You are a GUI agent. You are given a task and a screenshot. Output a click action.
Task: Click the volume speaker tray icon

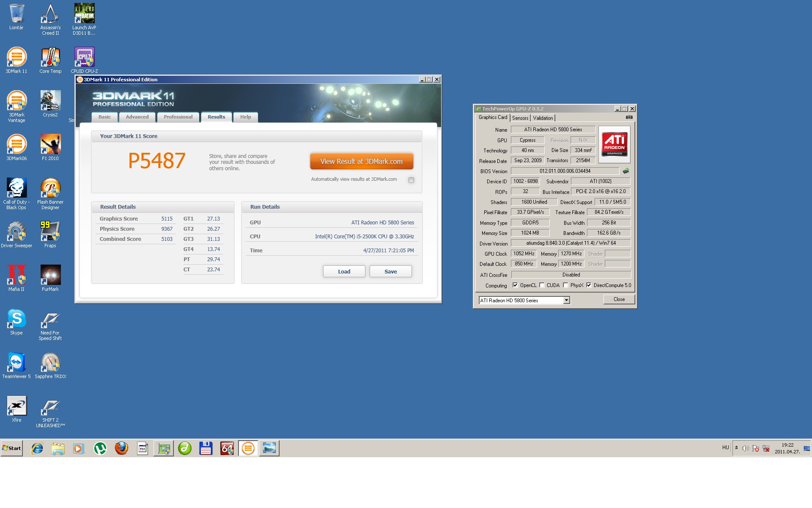click(x=745, y=448)
